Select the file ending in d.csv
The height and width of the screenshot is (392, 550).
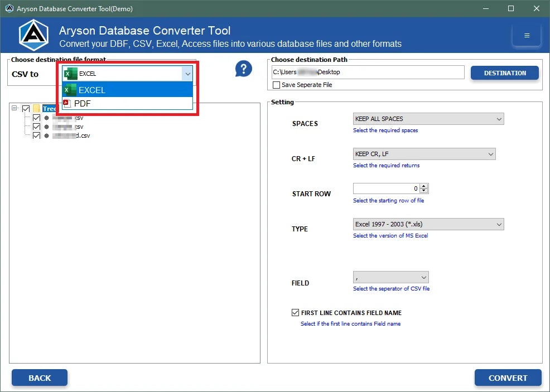(x=71, y=135)
